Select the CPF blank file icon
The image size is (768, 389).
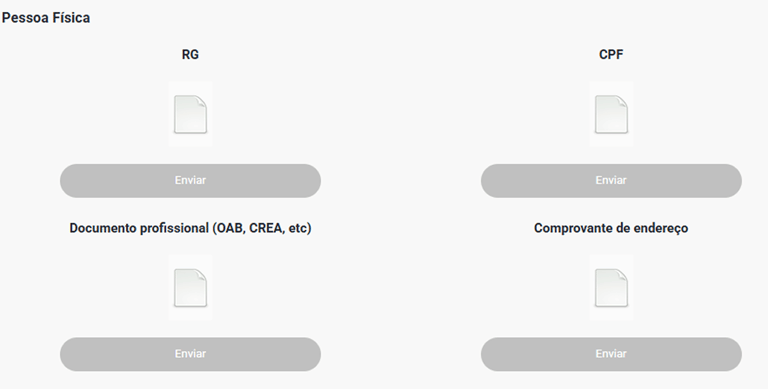coord(611,114)
